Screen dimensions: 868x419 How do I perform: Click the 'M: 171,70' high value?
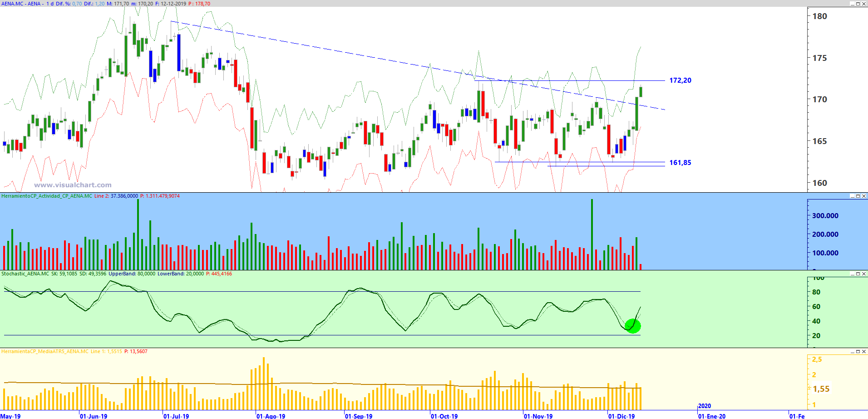click(118, 4)
